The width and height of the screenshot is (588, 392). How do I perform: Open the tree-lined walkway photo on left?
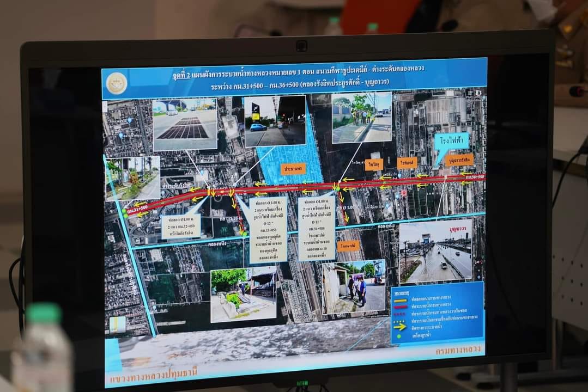tap(133, 178)
